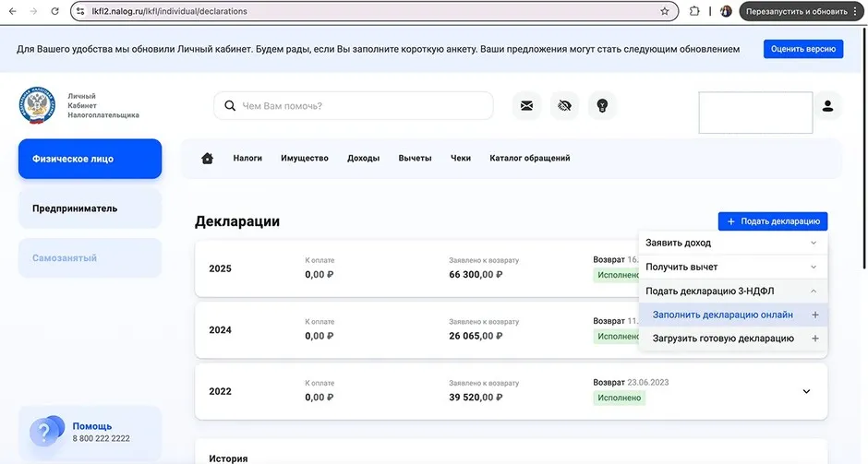This screenshot has width=868, height=464.
Task: Switch to Предприниматель tab
Action: tap(90, 208)
